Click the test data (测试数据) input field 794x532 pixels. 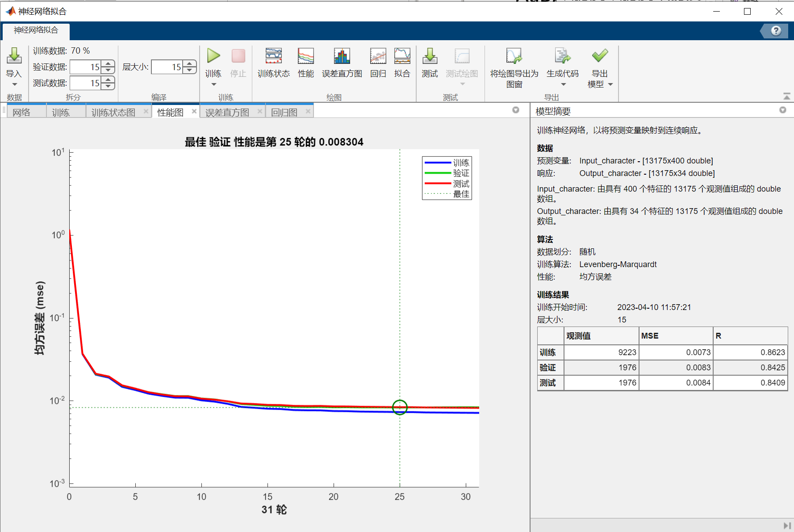86,83
